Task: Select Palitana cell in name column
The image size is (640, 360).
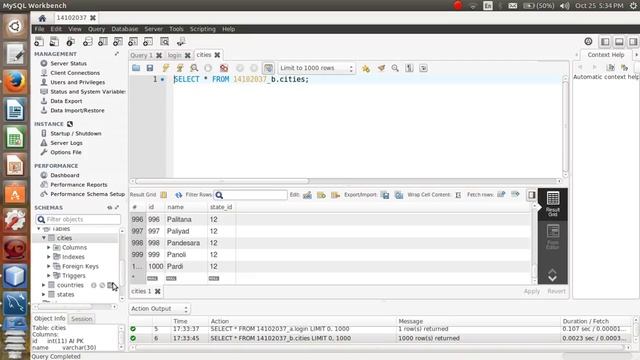Action: tap(186, 220)
